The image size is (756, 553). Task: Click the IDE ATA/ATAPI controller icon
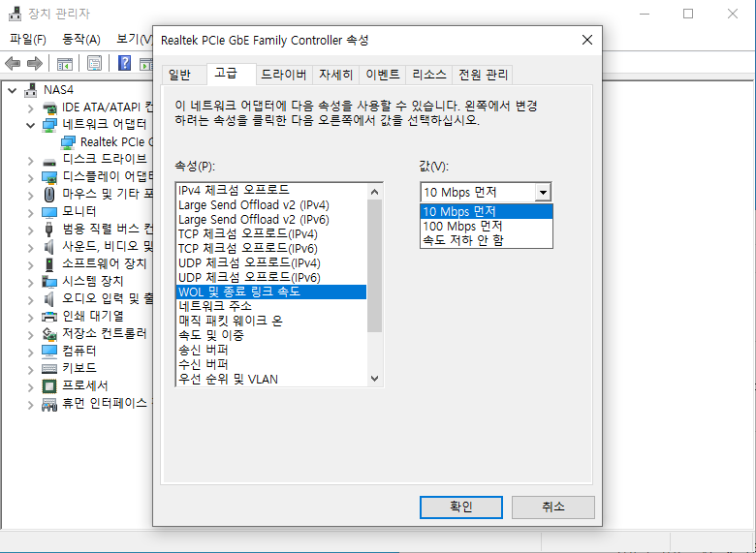49,107
